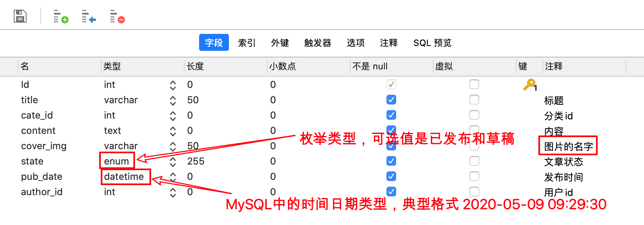This screenshot has width=644, height=225.
Task: Toggle not-null checkbox for author_id
Action: (391, 192)
